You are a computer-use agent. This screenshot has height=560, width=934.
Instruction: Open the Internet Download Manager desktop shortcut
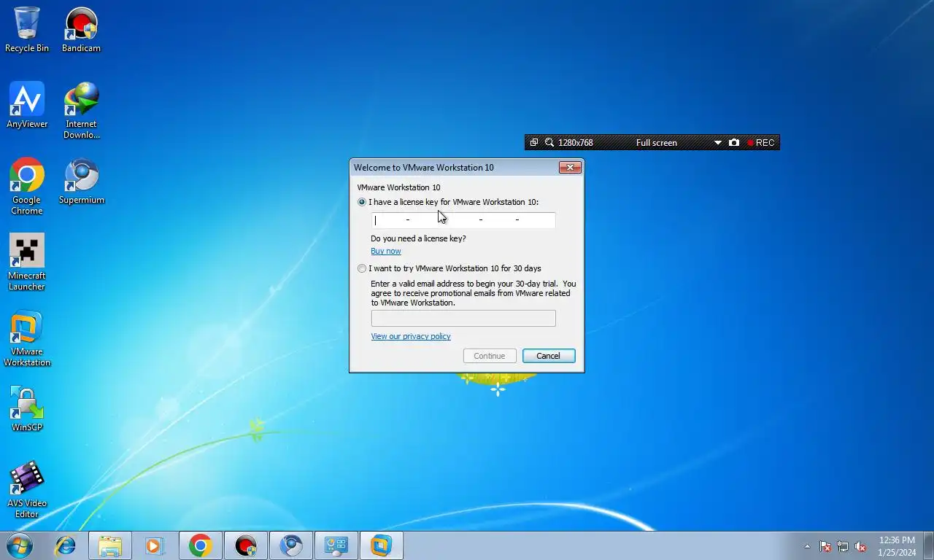[81, 111]
